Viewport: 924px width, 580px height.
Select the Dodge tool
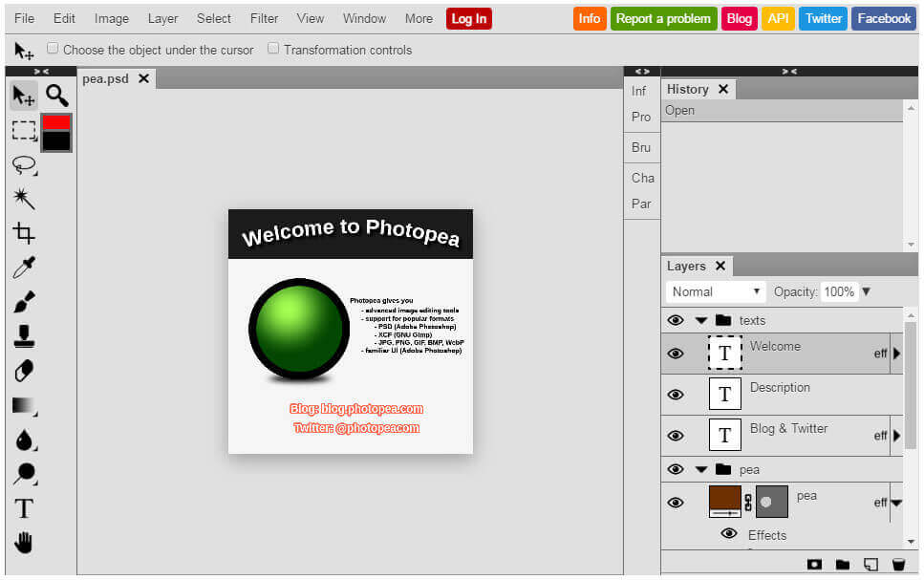(24, 474)
